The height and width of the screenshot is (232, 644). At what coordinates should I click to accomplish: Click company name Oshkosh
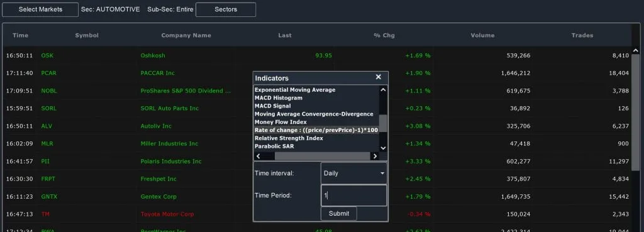point(153,55)
